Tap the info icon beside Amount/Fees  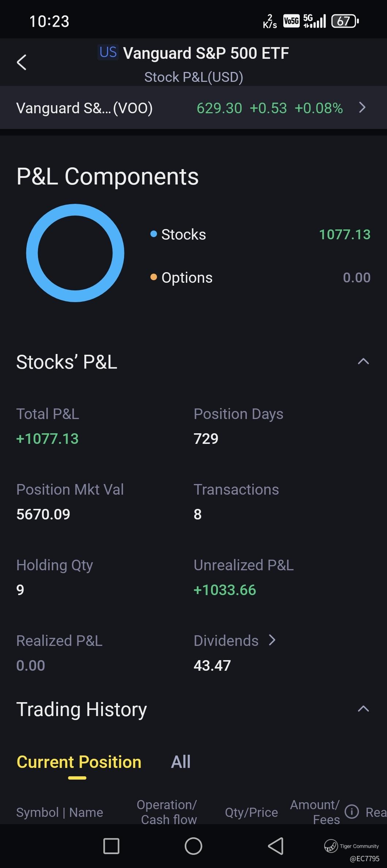click(352, 812)
